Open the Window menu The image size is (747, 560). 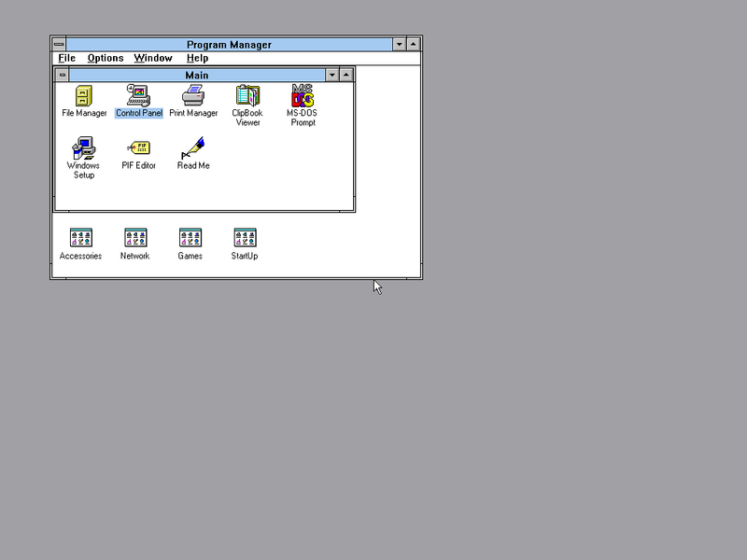pyautogui.click(x=153, y=58)
